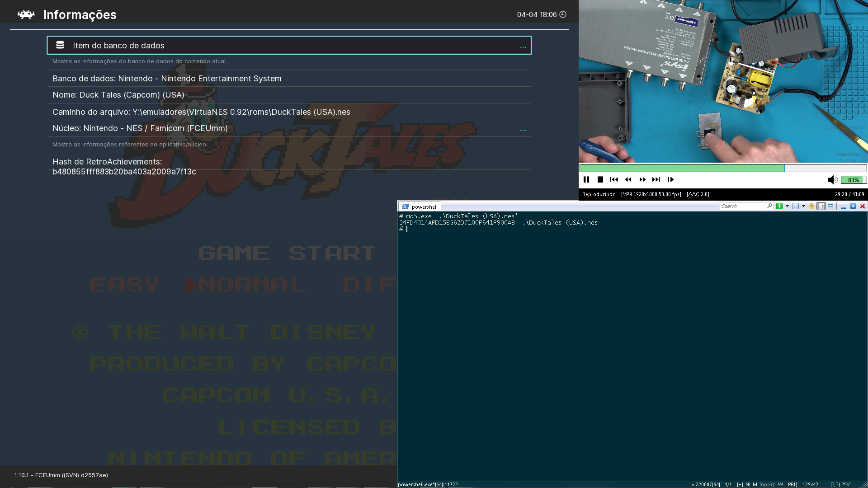Click the 83% volume slider

[853, 180]
